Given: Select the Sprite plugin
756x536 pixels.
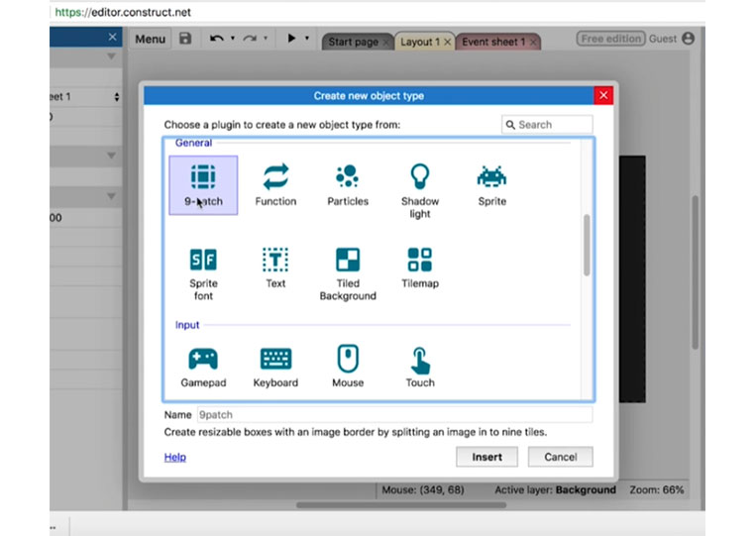Looking at the screenshot, I should pos(491,185).
